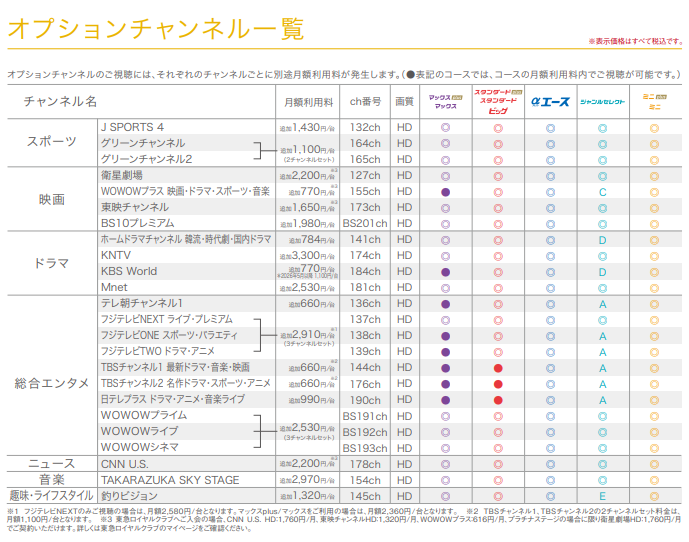Click teal letter E in 釣りビジョン row

point(602,496)
